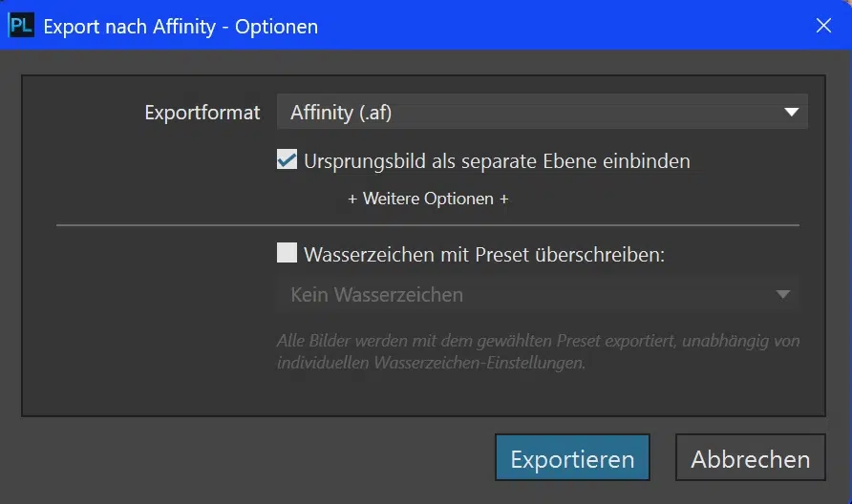Click the horizontal separator line below Weitere Optionen
The width and height of the screenshot is (852, 504).
(x=428, y=225)
